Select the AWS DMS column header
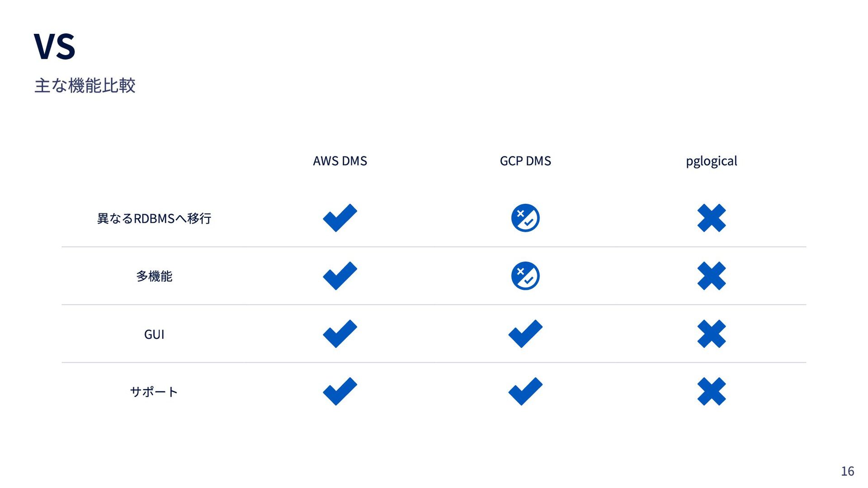 (x=340, y=161)
